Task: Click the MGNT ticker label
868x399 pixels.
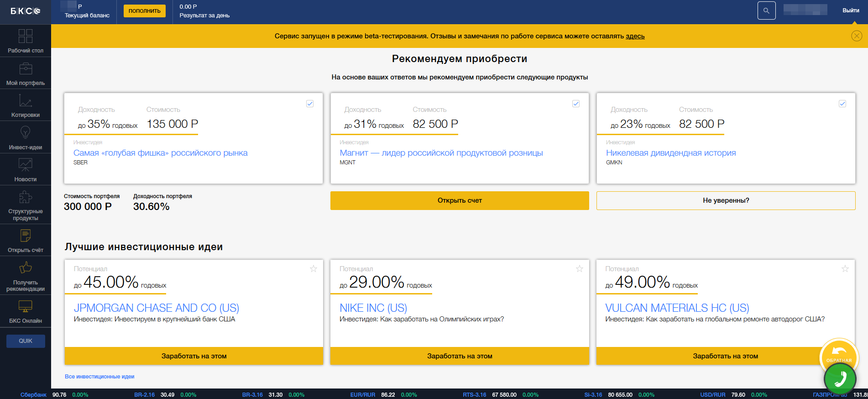Action: tap(347, 163)
